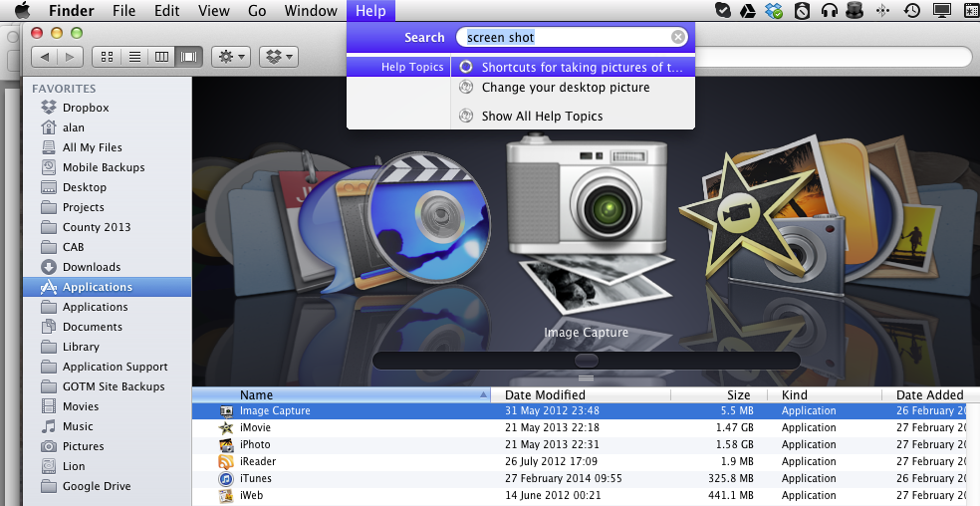Select the iWeb file row
The height and width of the screenshot is (506, 980).
point(580,495)
